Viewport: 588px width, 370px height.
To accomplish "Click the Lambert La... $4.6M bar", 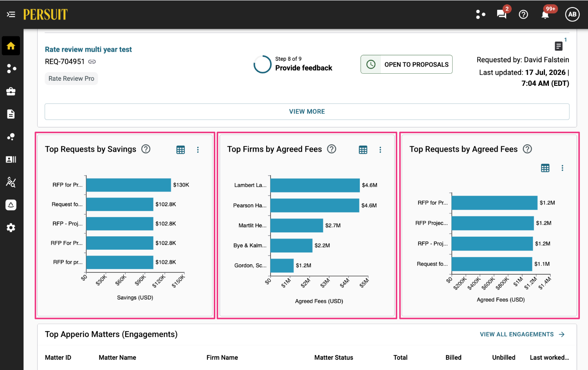I will [x=315, y=185].
